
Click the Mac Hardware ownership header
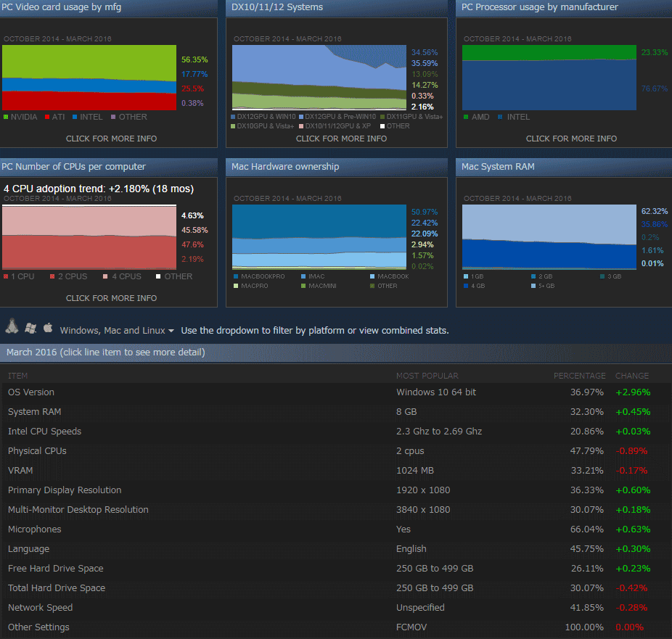coord(337,167)
